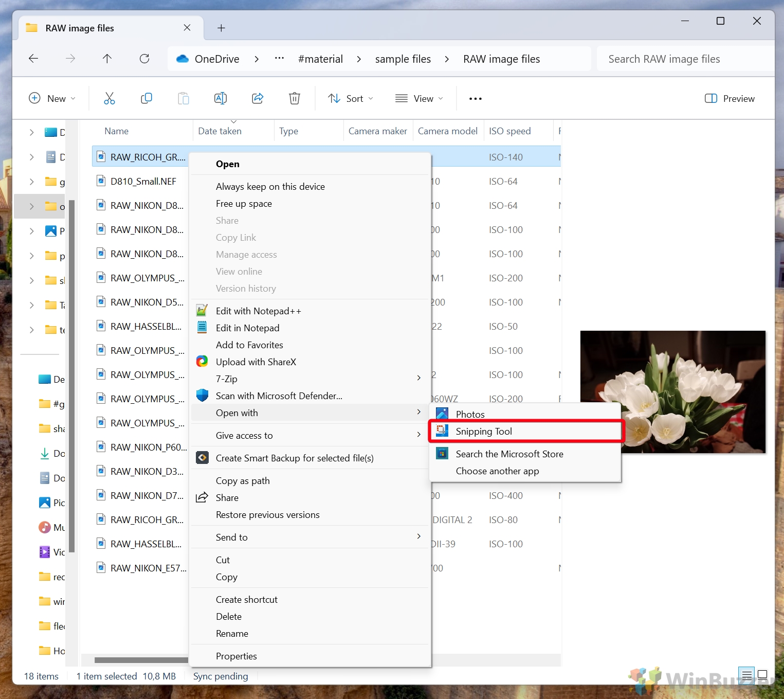Expand chevron after #material in breadcrumb
The image size is (784, 699).
[x=359, y=59]
